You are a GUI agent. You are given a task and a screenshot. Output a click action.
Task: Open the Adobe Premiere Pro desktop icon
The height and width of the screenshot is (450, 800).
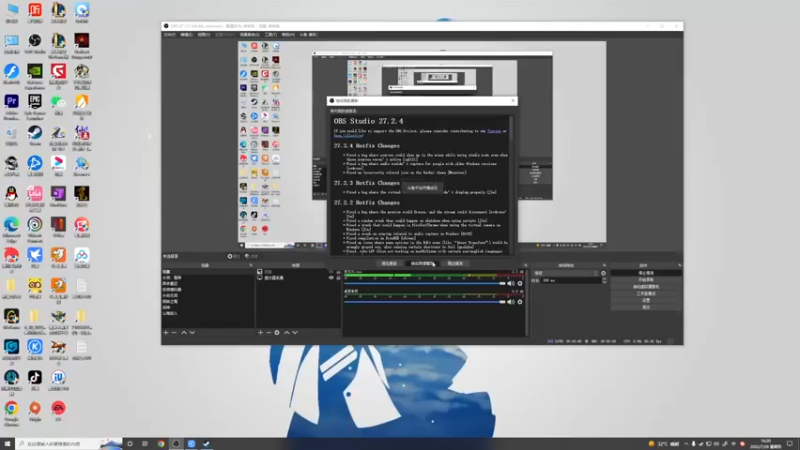[11, 105]
